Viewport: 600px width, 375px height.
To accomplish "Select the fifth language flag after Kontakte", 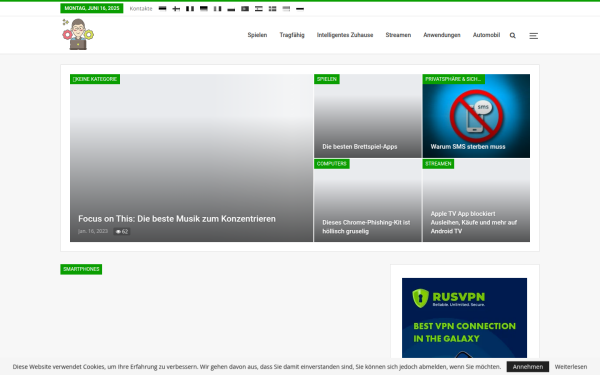I will click(217, 8).
